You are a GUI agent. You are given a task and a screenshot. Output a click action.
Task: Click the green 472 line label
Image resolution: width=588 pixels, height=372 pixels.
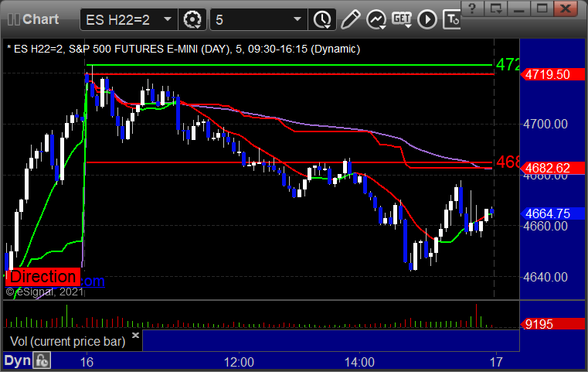pos(508,64)
